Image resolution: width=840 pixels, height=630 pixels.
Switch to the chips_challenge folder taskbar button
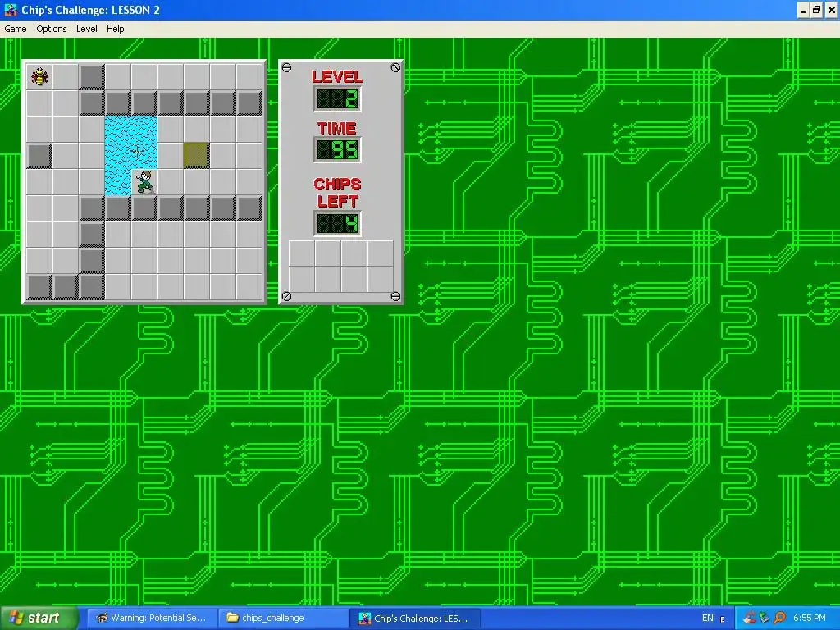tap(283, 619)
